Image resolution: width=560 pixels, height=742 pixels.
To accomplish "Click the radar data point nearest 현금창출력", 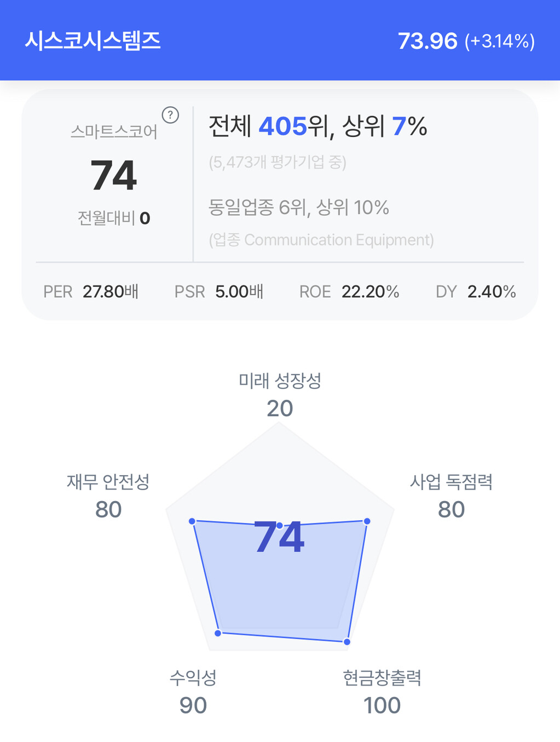I will [x=347, y=641].
